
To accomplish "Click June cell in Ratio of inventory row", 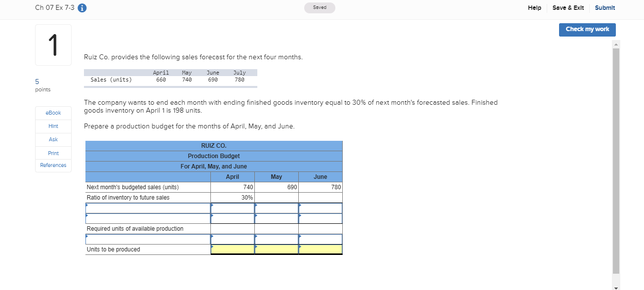I will point(321,198).
